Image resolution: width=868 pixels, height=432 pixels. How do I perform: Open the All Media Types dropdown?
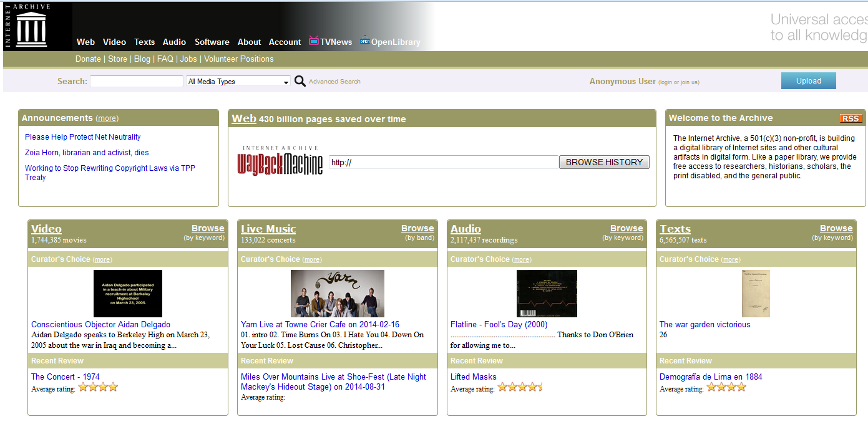[x=238, y=82]
